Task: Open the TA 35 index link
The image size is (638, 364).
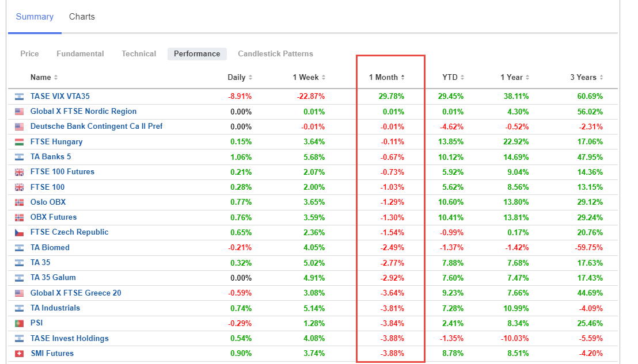Action: point(40,263)
